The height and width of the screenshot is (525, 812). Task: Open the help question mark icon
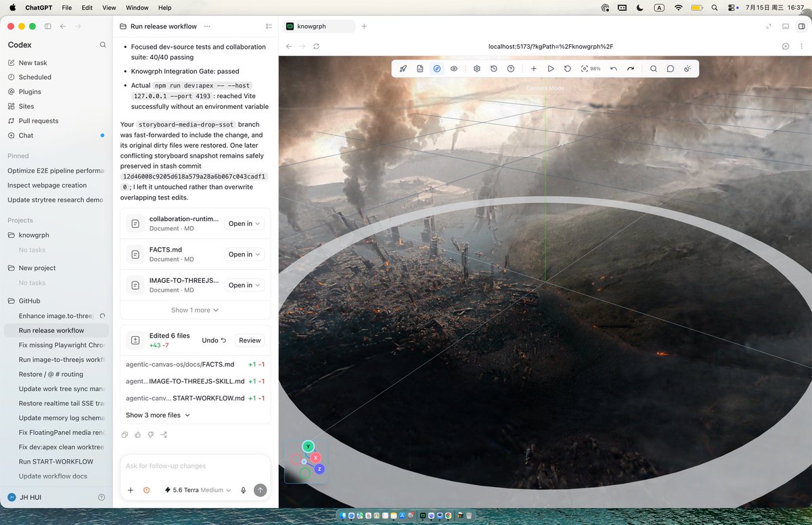pos(511,68)
